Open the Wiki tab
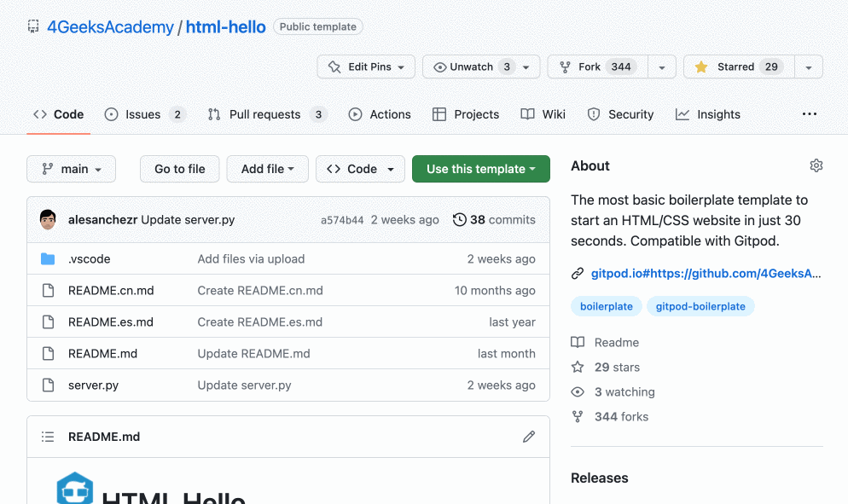The height and width of the screenshot is (504, 848). coord(543,114)
